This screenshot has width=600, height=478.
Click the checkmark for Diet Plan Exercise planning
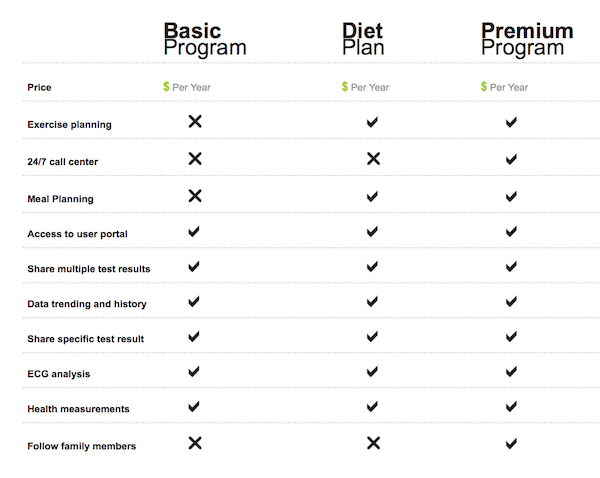click(372, 122)
